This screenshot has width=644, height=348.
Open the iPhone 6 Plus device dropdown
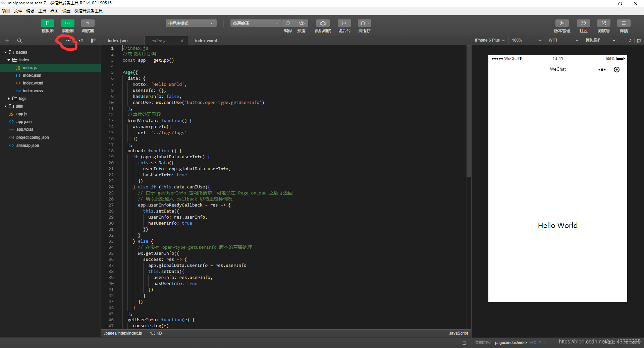[x=490, y=40]
